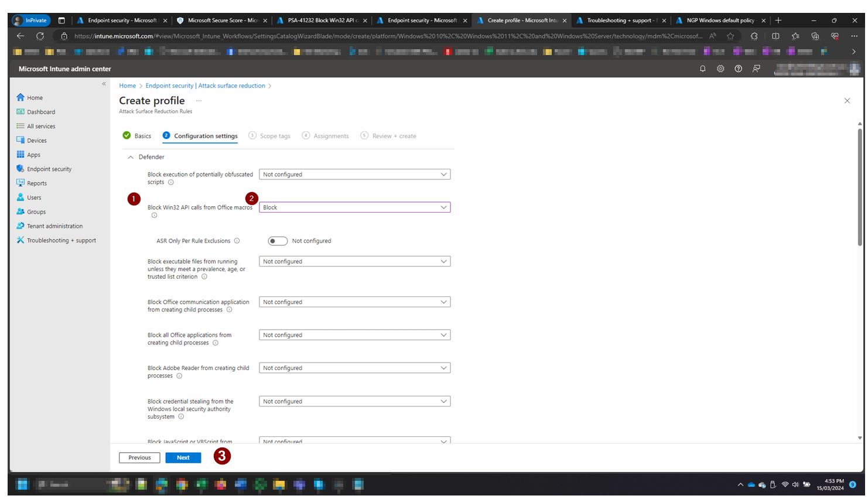Click the taskbar clock showing 4:53 PM

pos(831,484)
